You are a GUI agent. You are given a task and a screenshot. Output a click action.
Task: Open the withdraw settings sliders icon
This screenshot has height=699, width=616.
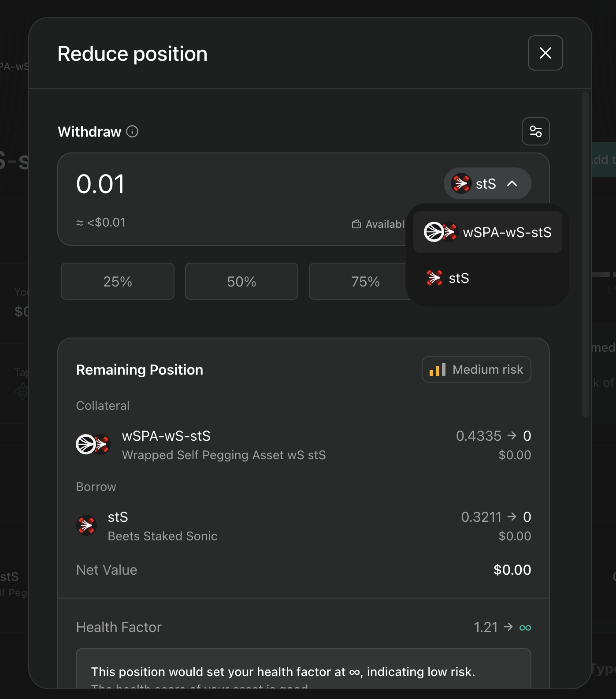[x=535, y=131]
